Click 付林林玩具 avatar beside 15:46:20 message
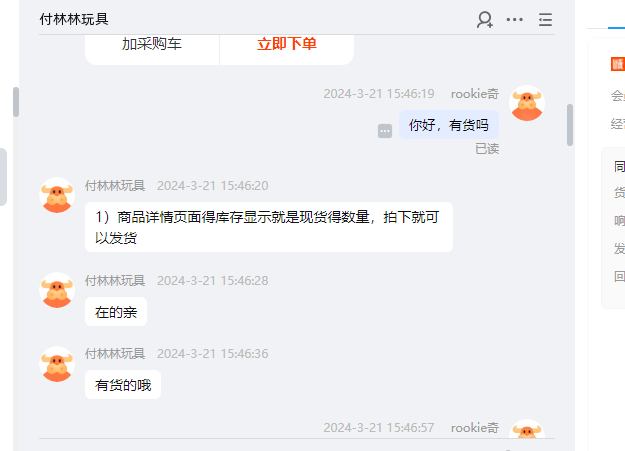Screen dimensions: 625x451 tap(57, 195)
